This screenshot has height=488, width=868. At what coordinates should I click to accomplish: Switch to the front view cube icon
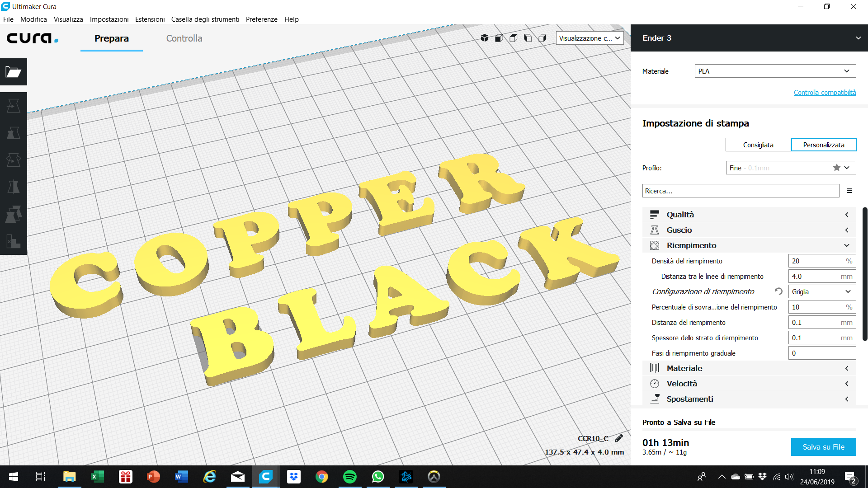coord(499,38)
